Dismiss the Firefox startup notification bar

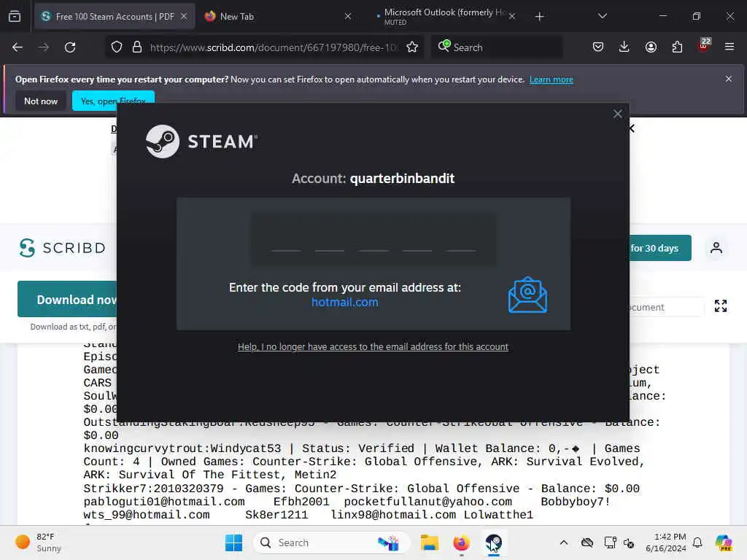729,79
